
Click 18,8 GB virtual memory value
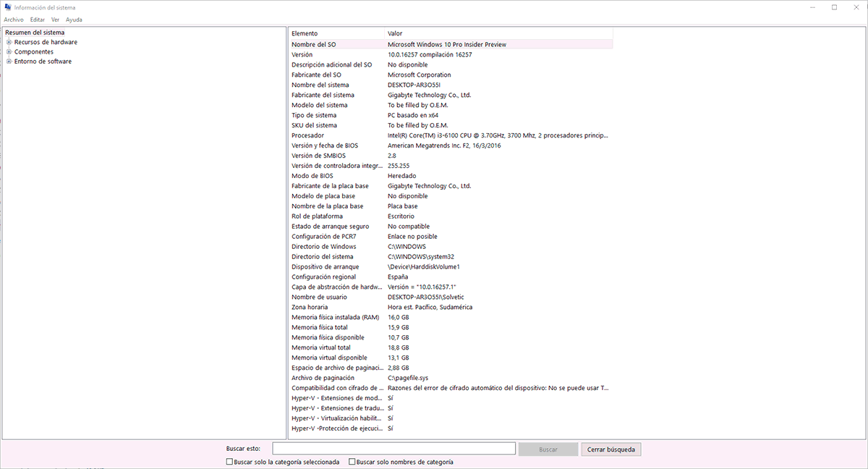coord(399,347)
